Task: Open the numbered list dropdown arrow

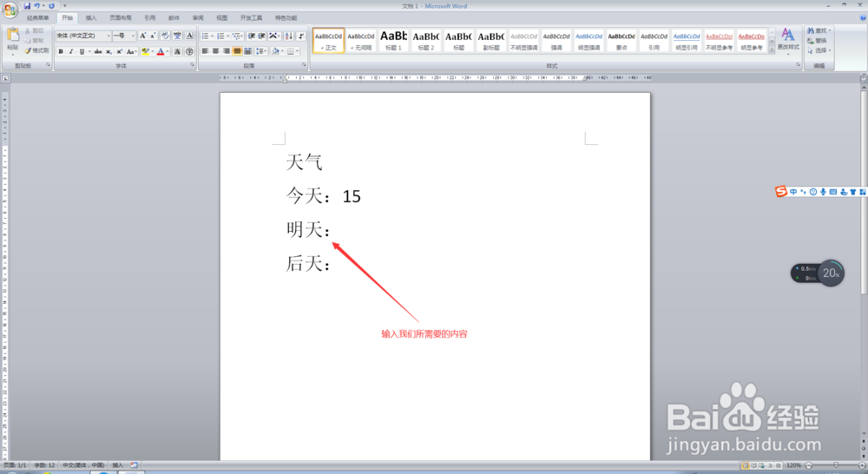Action: pos(227,36)
